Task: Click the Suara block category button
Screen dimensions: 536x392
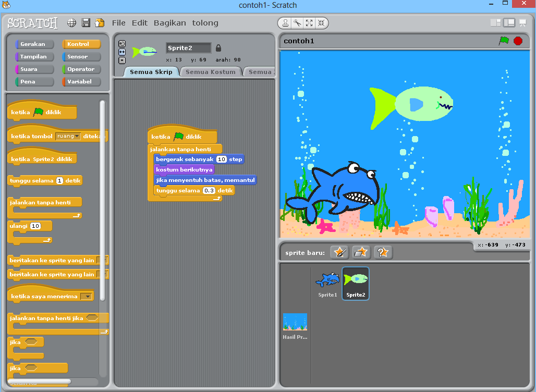Action: coord(34,69)
